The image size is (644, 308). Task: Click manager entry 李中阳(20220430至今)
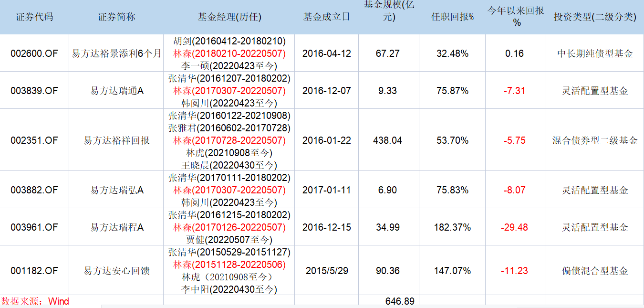pyautogui.click(x=229, y=289)
